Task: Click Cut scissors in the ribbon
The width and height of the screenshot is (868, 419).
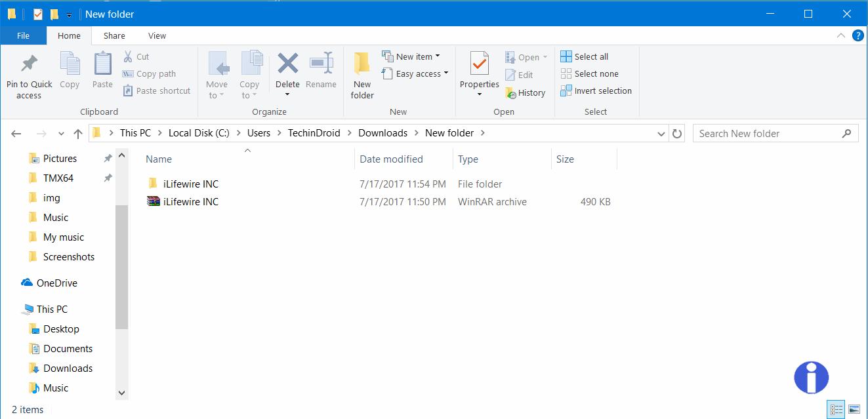Action: tap(136, 56)
